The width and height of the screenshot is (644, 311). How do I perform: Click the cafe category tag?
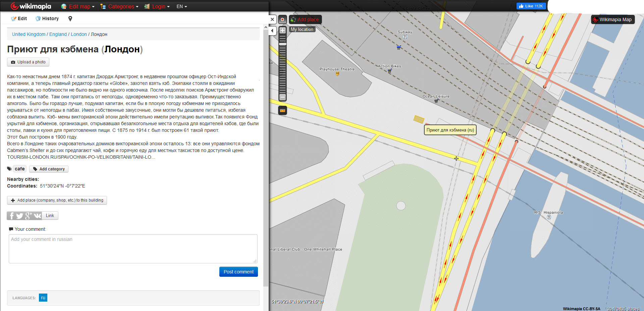[x=19, y=169]
